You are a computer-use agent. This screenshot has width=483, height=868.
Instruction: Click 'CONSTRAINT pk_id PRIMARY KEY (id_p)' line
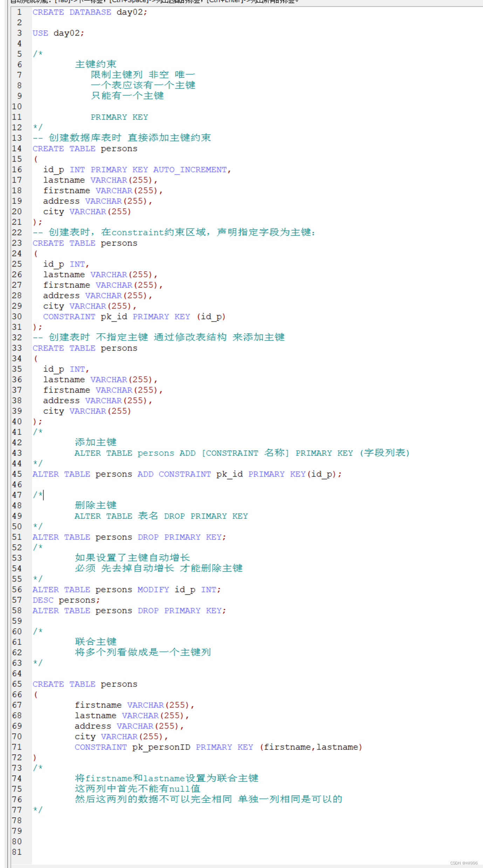click(x=134, y=317)
